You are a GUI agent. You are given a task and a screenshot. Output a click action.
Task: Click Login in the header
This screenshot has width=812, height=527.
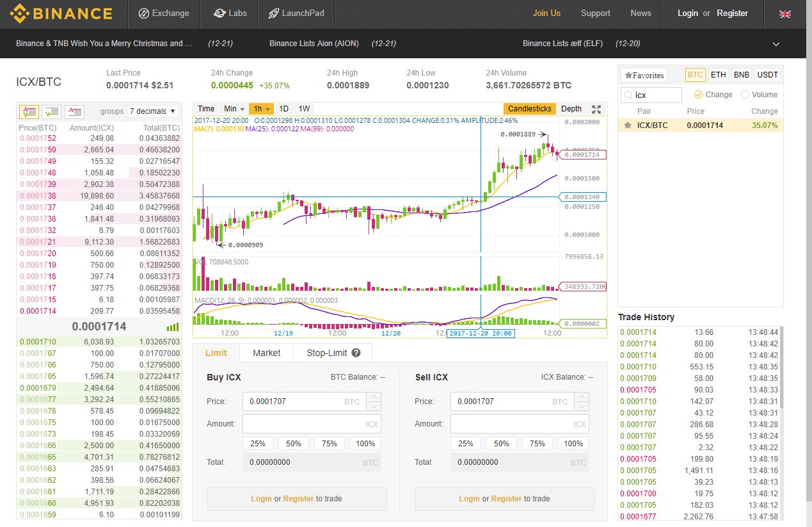point(688,13)
